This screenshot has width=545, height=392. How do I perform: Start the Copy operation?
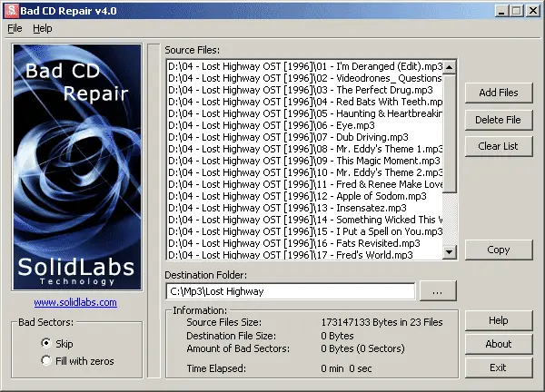pyautogui.click(x=498, y=250)
